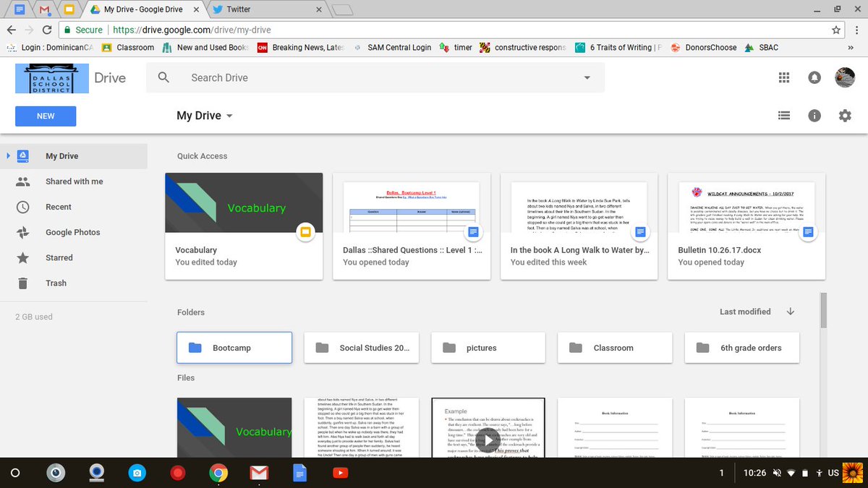The height and width of the screenshot is (488, 868).
Task: Open Gmail from the shelf
Action: [259, 473]
